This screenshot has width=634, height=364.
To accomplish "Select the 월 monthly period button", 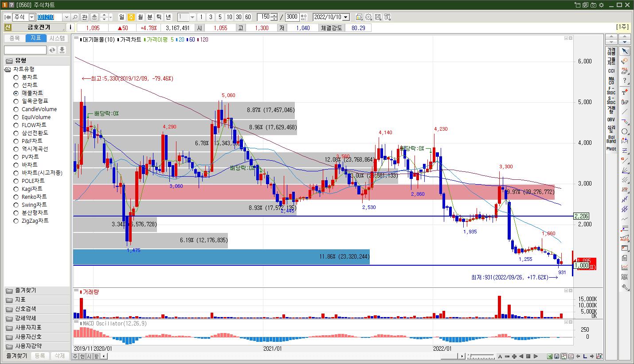I will (x=140, y=17).
